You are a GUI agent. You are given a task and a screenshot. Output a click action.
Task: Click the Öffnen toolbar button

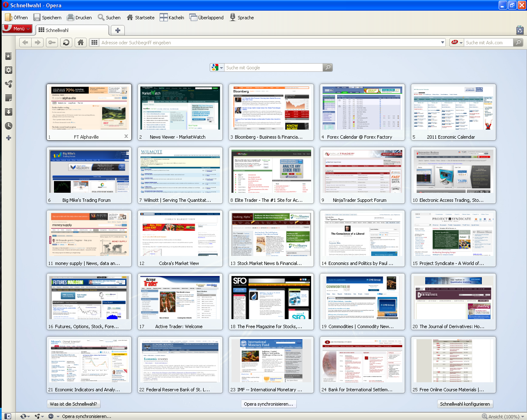[16, 17]
